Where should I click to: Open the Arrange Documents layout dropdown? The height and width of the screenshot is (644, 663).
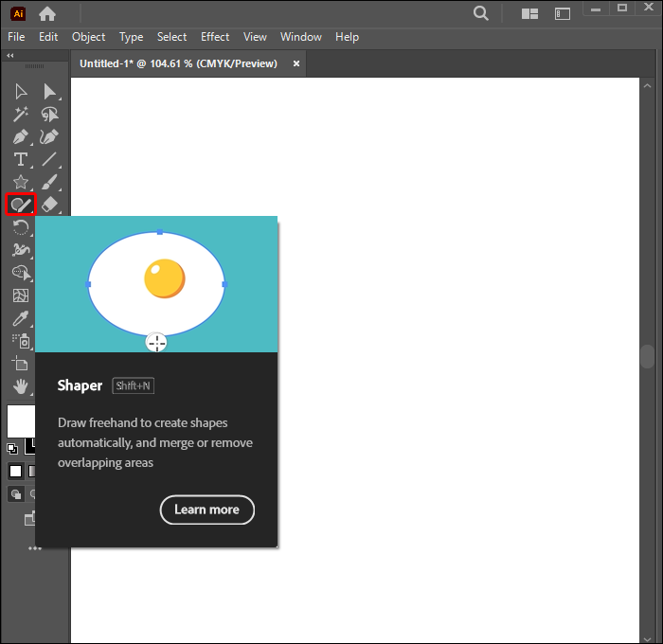(529, 13)
